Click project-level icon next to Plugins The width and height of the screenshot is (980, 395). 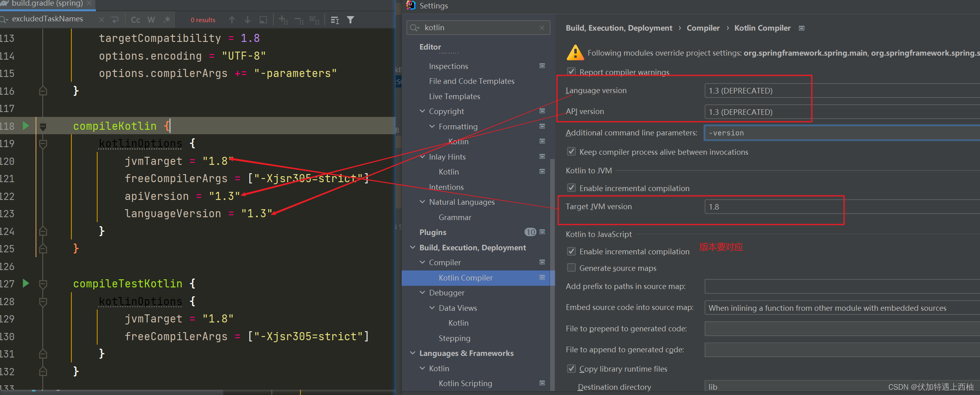tap(542, 232)
